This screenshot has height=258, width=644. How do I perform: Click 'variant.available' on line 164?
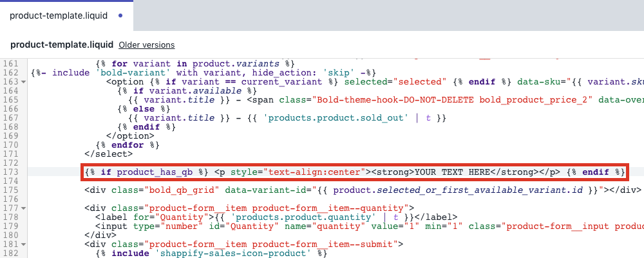click(x=196, y=91)
